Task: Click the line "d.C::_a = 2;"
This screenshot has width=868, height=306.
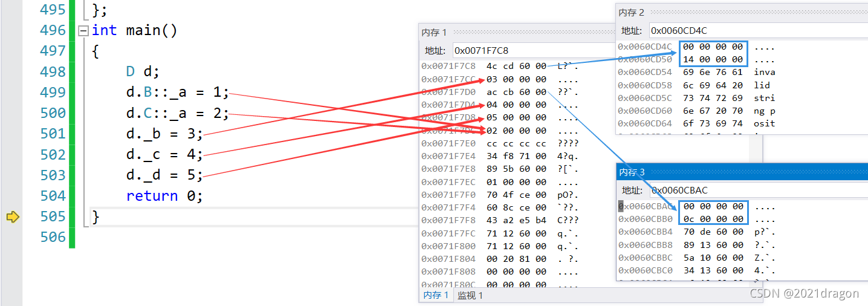Action: 178,113
